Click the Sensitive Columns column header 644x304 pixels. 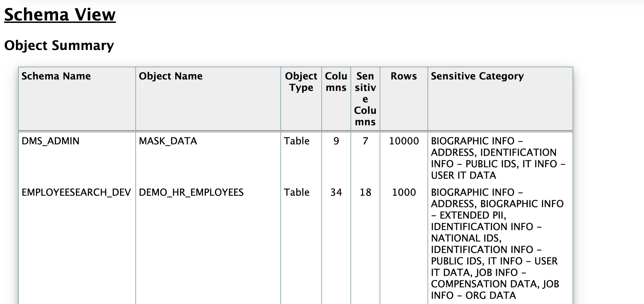click(365, 99)
